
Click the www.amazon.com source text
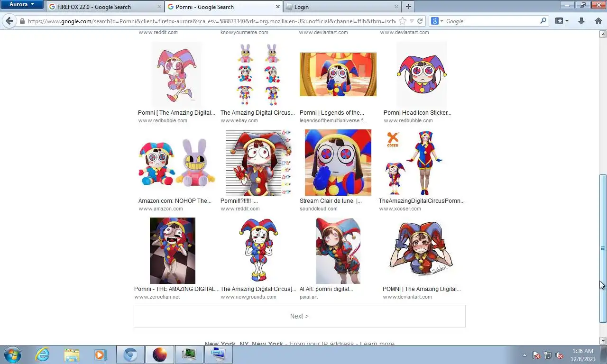(x=161, y=209)
